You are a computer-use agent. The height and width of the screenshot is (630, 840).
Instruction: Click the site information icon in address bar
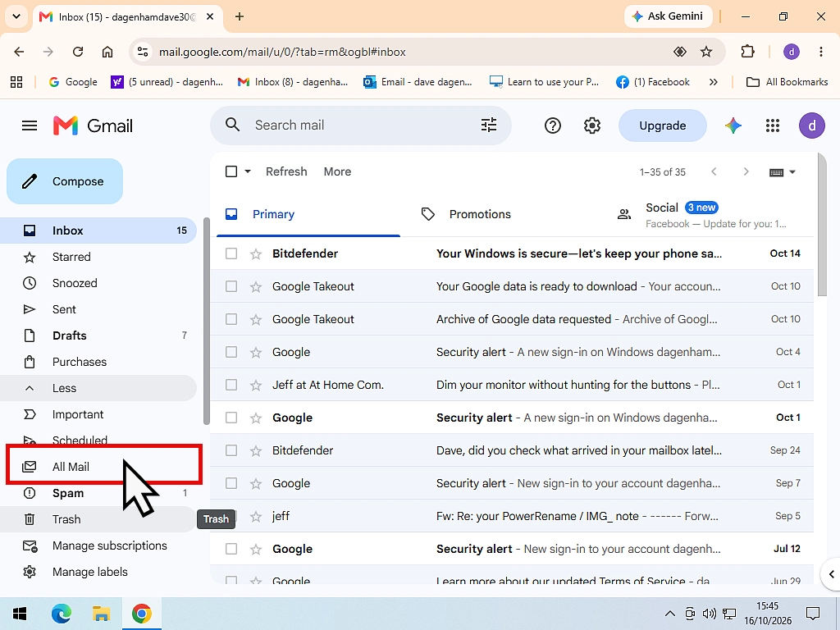(x=143, y=52)
